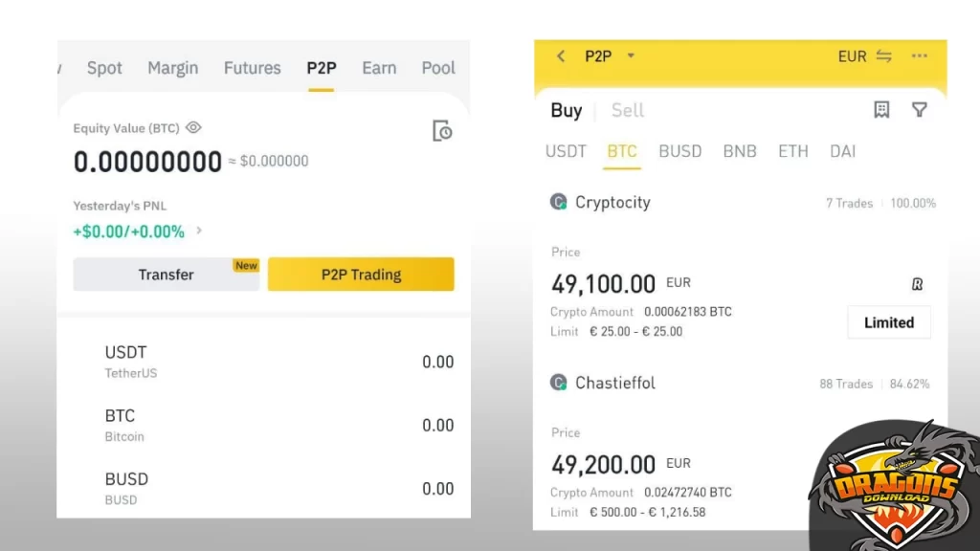Select the DAI crypto tab

coord(842,151)
